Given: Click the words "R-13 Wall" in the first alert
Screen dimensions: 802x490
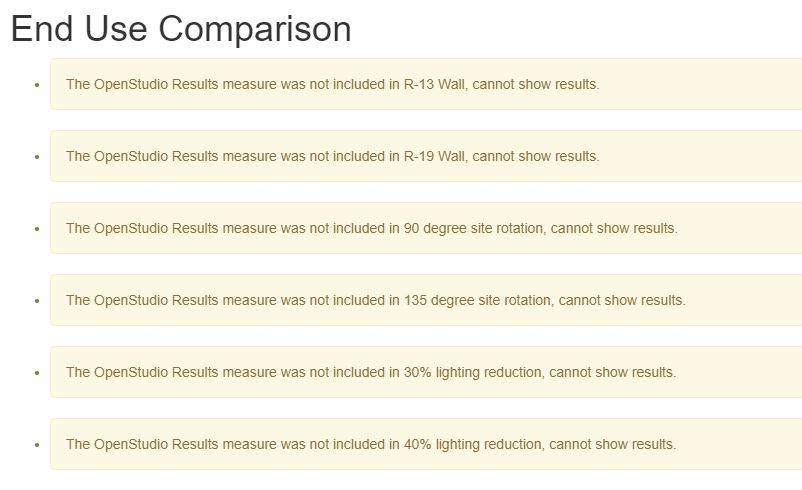Looking at the screenshot, I should click(x=435, y=84).
